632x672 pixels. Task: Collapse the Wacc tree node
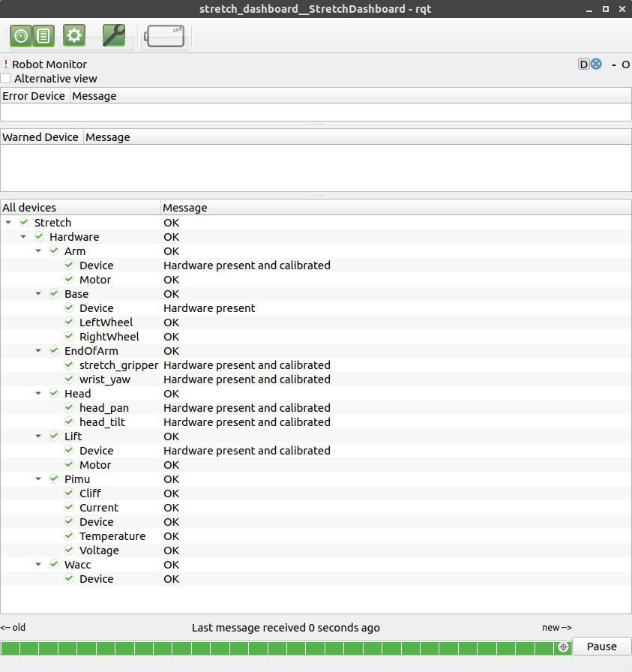[x=38, y=565]
